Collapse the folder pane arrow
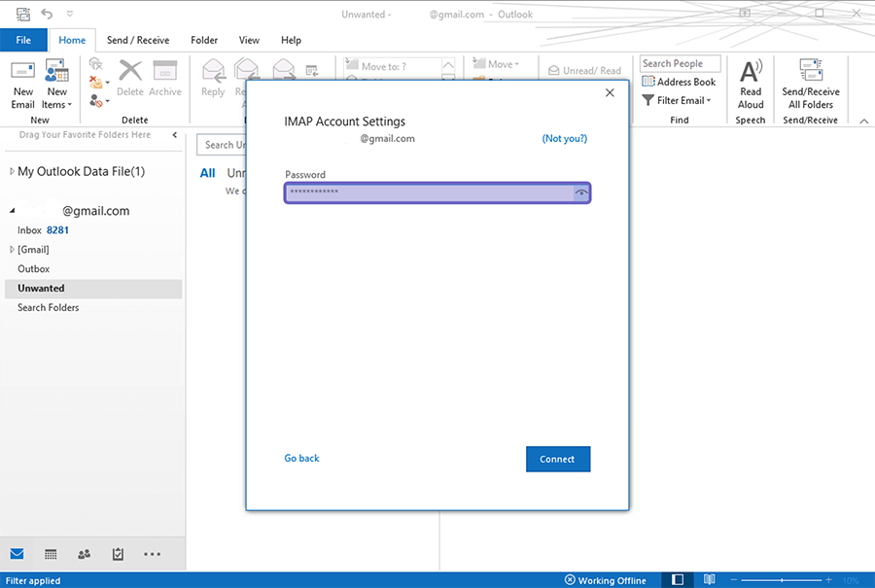875x588 pixels. tap(175, 135)
